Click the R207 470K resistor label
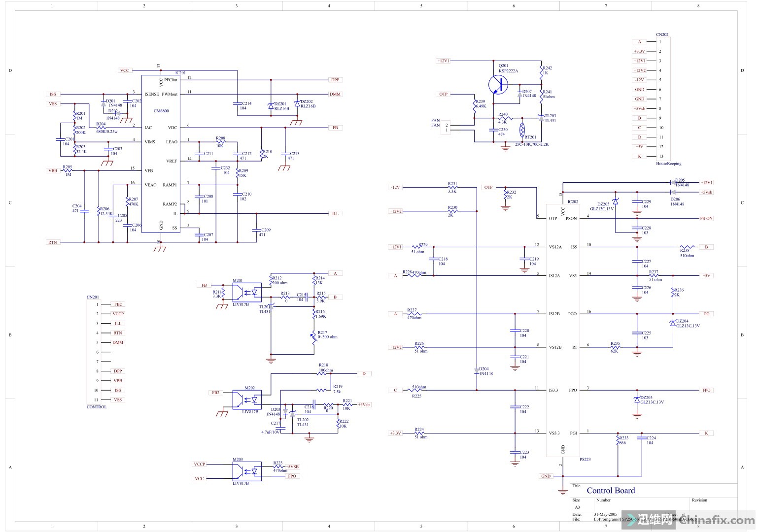The height and width of the screenshot is (532, 758). (x=133, y=201)
